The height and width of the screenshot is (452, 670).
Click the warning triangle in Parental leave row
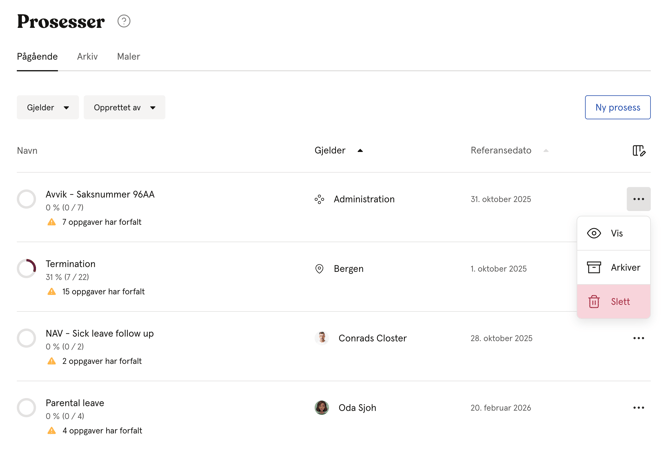tap(52, 431)
